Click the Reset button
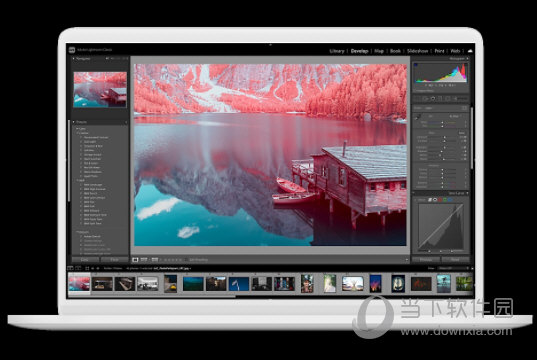Image resolution: width=537 pixels, height=360 pixels. (455, 260)
